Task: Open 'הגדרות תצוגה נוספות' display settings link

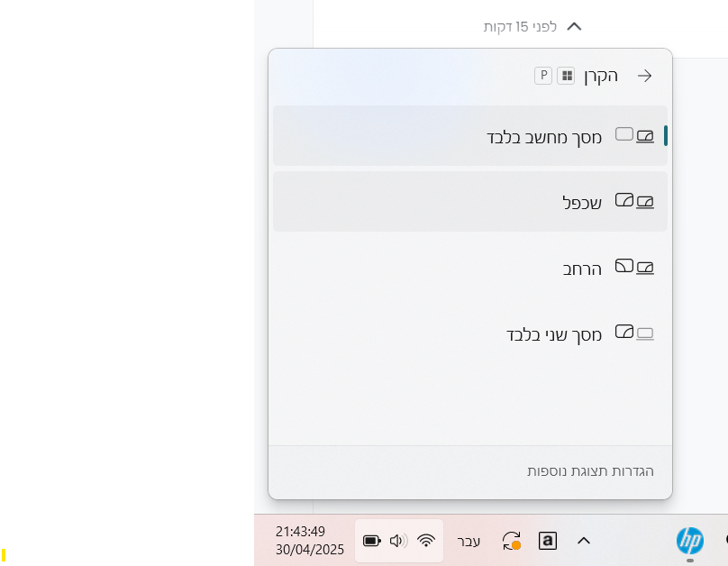Action: pos(590,471)
